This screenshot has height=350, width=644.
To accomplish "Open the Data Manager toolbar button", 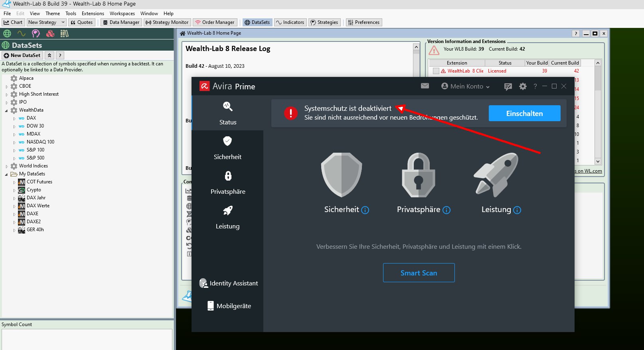I will (121, 22).
